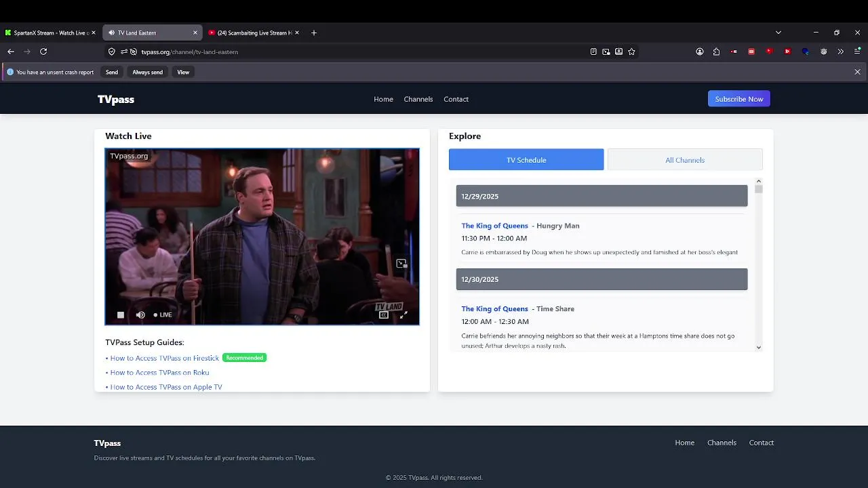Toggle closed captions in video player
Viewport: 868px width, 488px height.
point(384,315)
